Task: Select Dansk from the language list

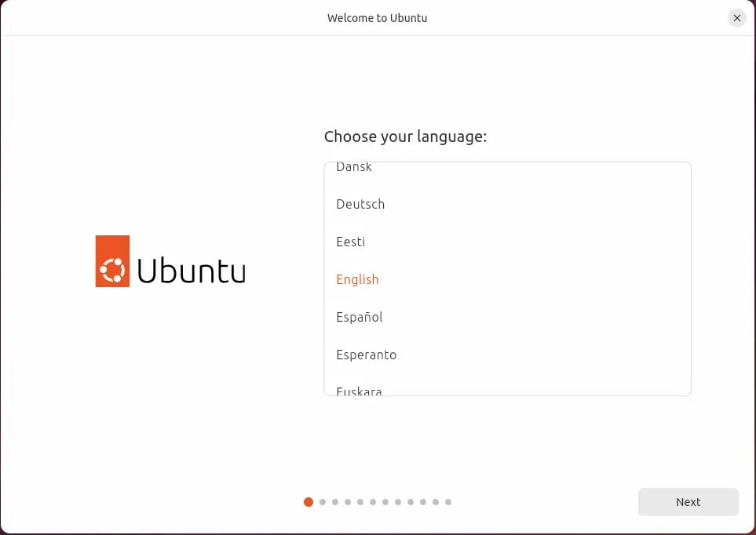Action: point(354,168)
